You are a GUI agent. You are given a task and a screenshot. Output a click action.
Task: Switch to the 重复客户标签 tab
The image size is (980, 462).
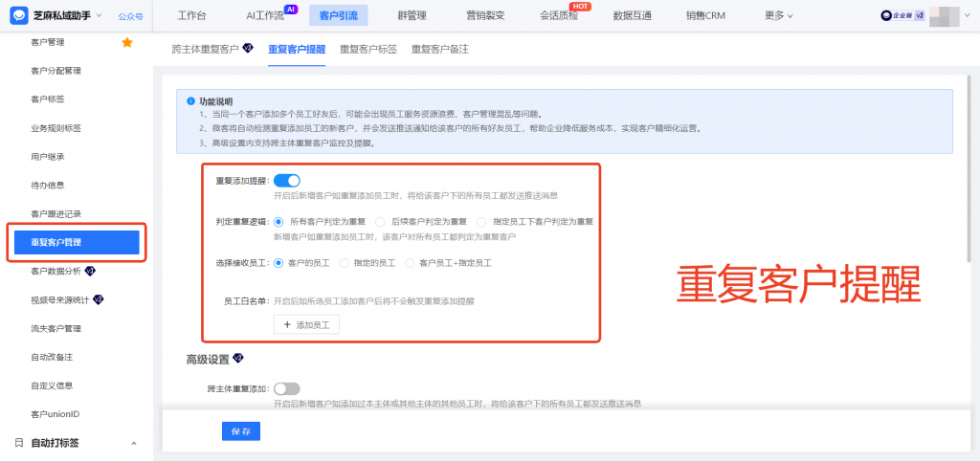(x=368, y=50)
